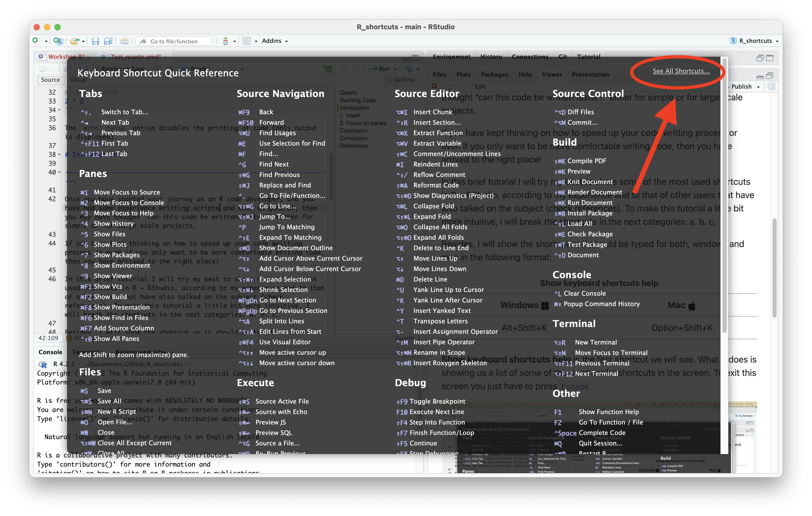Click the quick reference overlay's vertical scrollbar
This screenshot has width=812, height=516.
(724, 196)
